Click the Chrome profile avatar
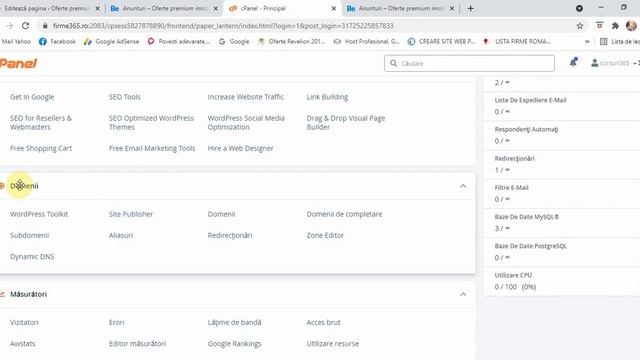Image resolution: width=640 pixels, height=360 pixels. pyautogui.click(x=631, y=26)
